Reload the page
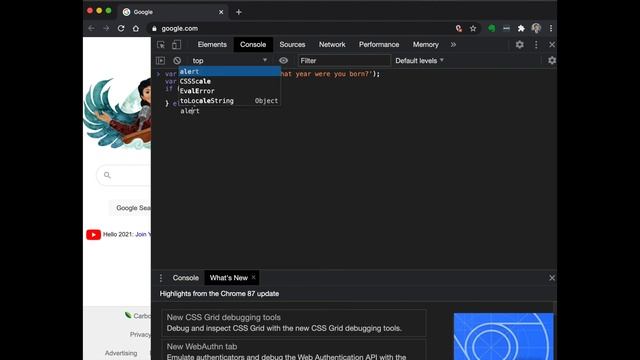The image size is (640, 360). pyautogui.click(x=121, y=28)
